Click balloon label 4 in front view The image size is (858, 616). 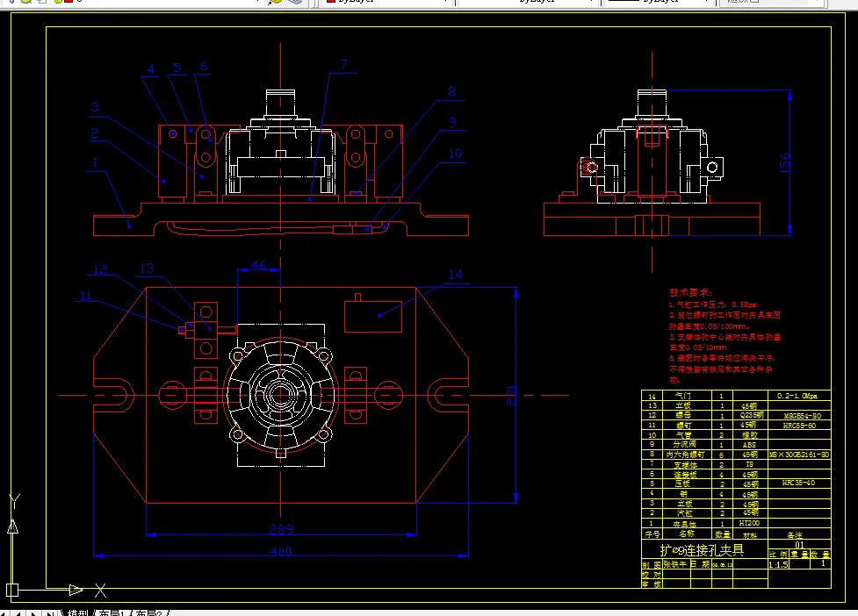[151, 68]
